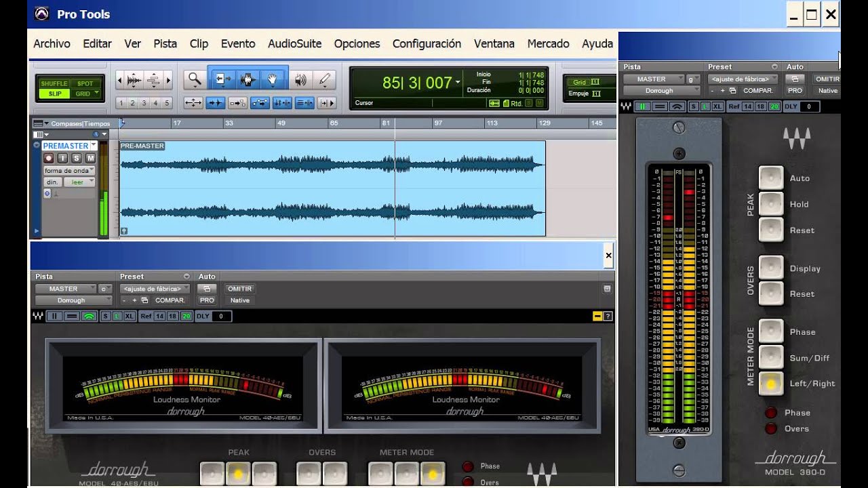Open '<ajuste de fábrica>' preset list in bottom plugin
Viewport: 868px width, 488px height.
[x=156, y=289]
